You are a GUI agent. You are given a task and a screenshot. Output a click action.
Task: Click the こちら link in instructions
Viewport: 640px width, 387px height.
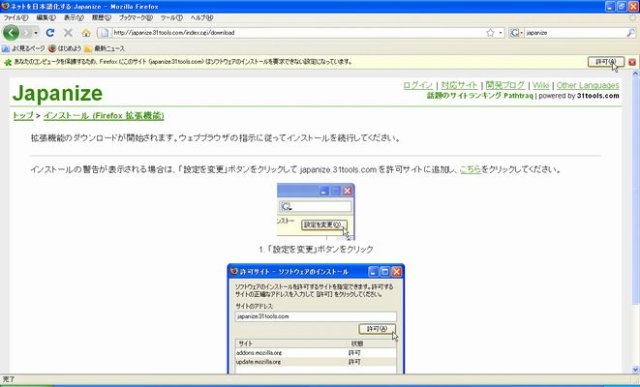point(470,169)
